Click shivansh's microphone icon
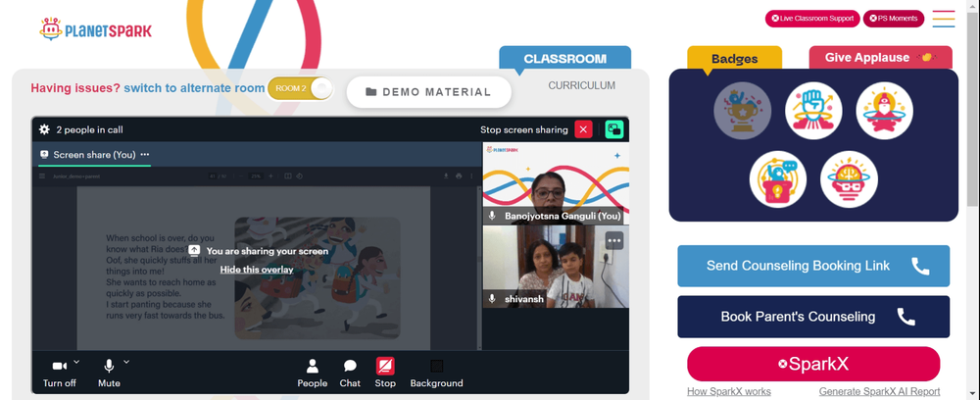 [x=493, y=299]
